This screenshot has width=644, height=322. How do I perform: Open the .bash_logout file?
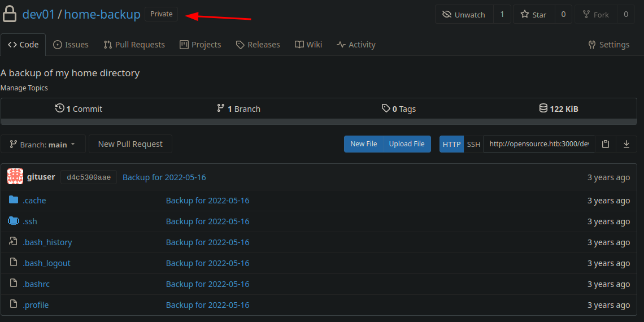(x=46, y=263)
